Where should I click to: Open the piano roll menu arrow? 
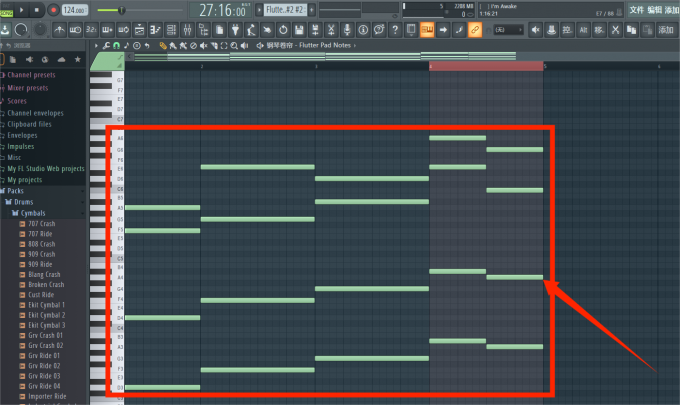pyautogui.click(x=96, y=46)
